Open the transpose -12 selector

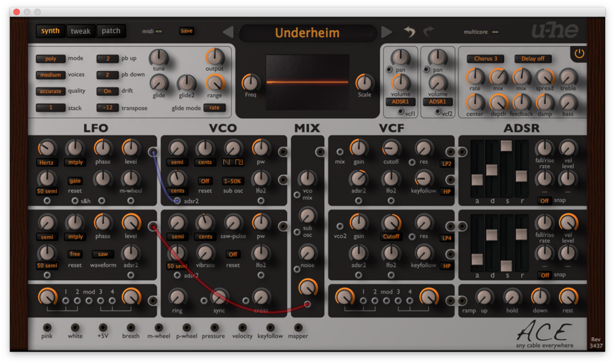(x=108, y=108)
